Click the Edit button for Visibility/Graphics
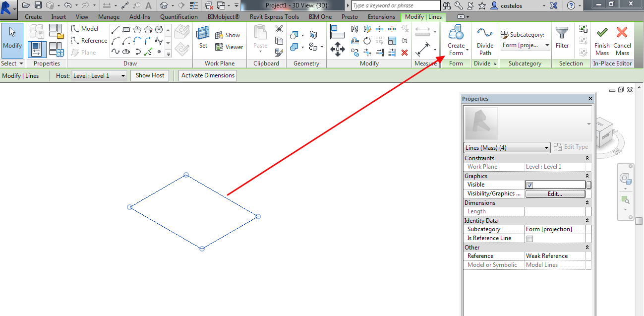 coord(555,193)
